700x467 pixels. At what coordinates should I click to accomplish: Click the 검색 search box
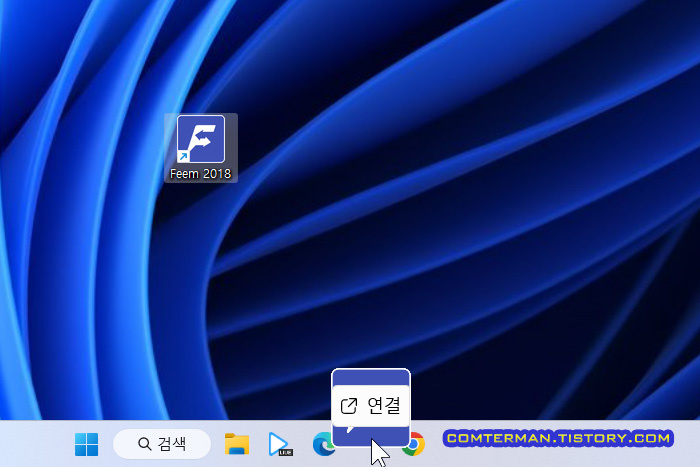click(162, 444)
